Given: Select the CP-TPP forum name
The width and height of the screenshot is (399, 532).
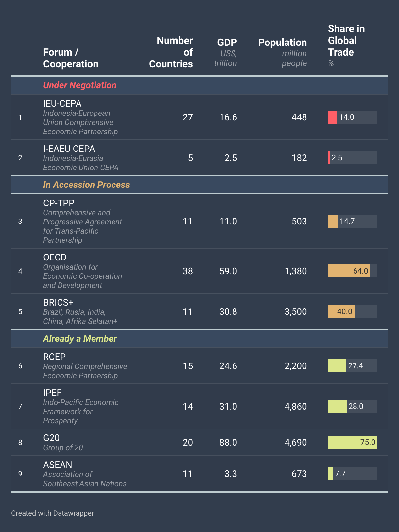Looking at the screenshot, I should [59, 203].
